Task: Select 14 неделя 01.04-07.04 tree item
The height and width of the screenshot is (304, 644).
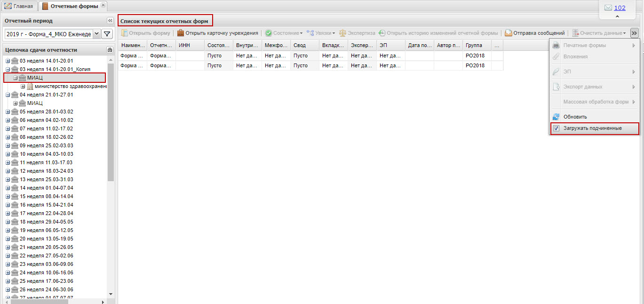Action: [x=47, y=188]
